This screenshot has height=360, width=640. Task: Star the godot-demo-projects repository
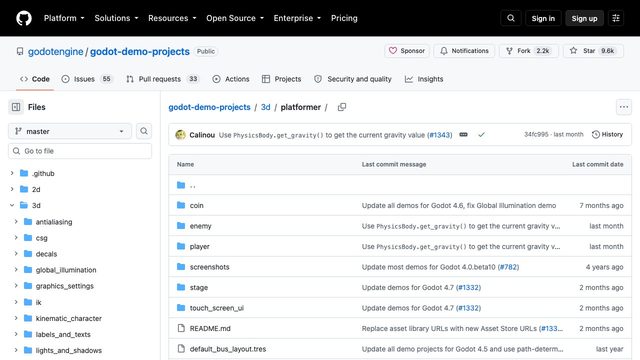click(x=593, y=51)
